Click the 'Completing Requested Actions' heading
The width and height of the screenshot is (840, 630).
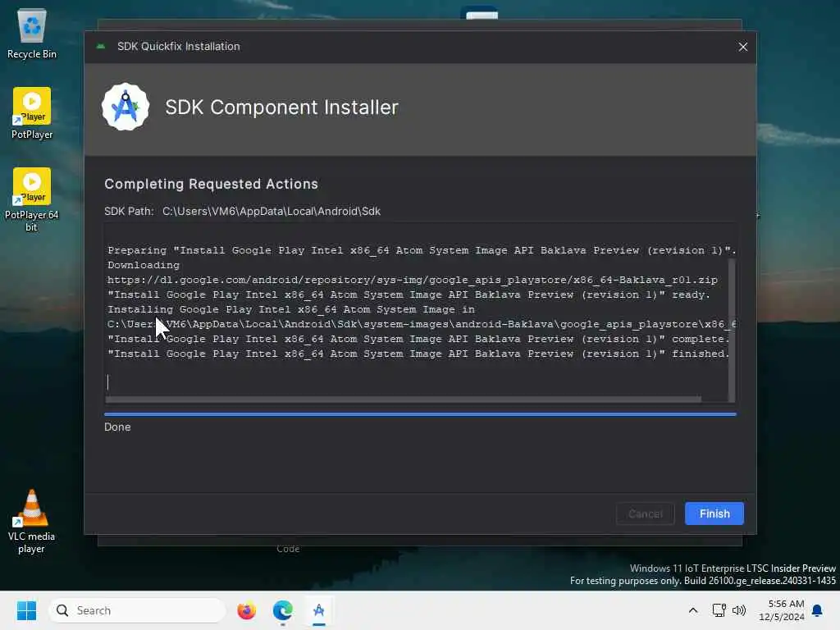211,184
